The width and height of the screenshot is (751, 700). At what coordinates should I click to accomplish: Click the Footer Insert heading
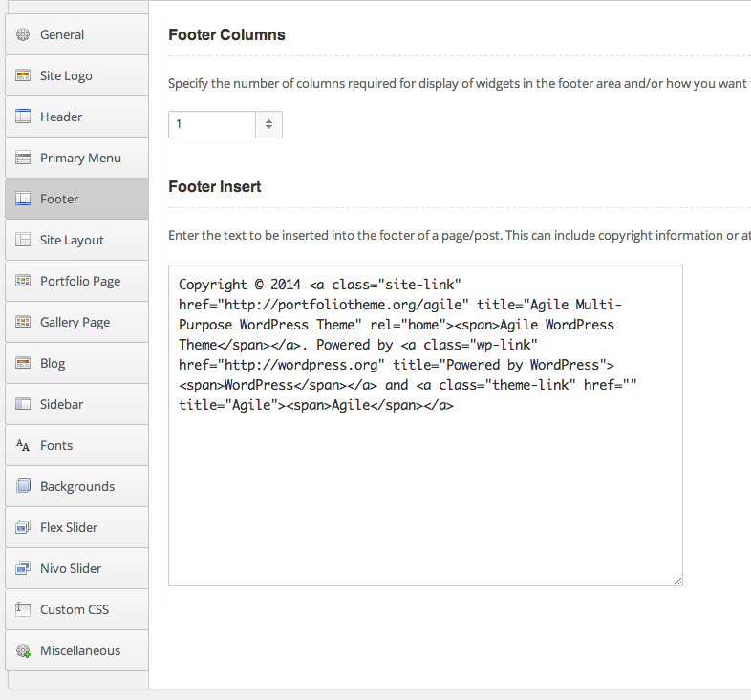pyautogui.click(x=215, y=187)
